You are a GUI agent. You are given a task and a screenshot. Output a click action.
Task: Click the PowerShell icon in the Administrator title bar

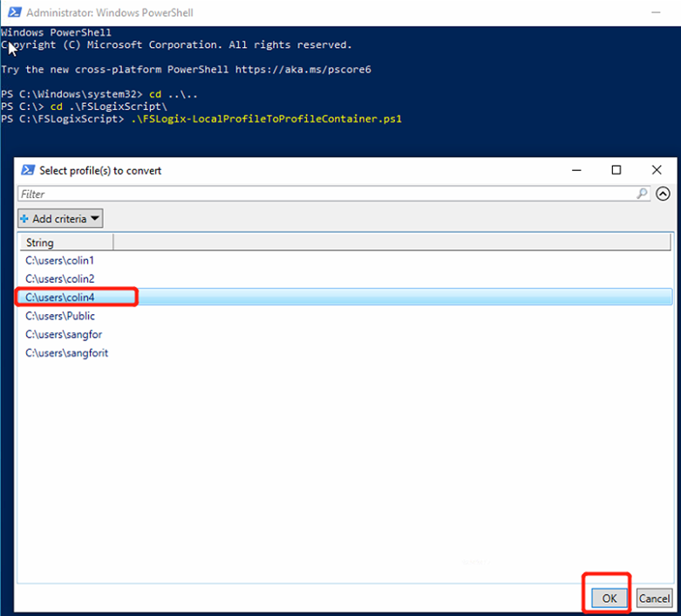[x=12, y=13]
